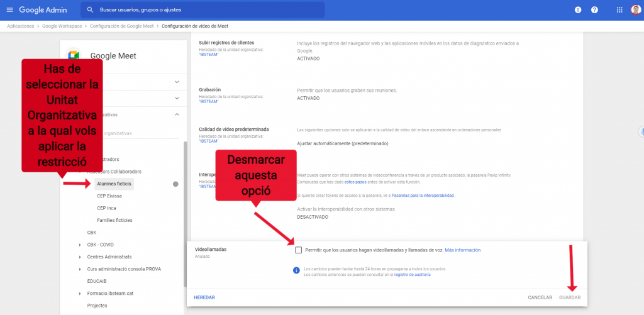Image resolution: width=644 pixels, height=315 pixels.
Task: Click the Google Meet sidebar title
Action: click(x=113, y=56)
